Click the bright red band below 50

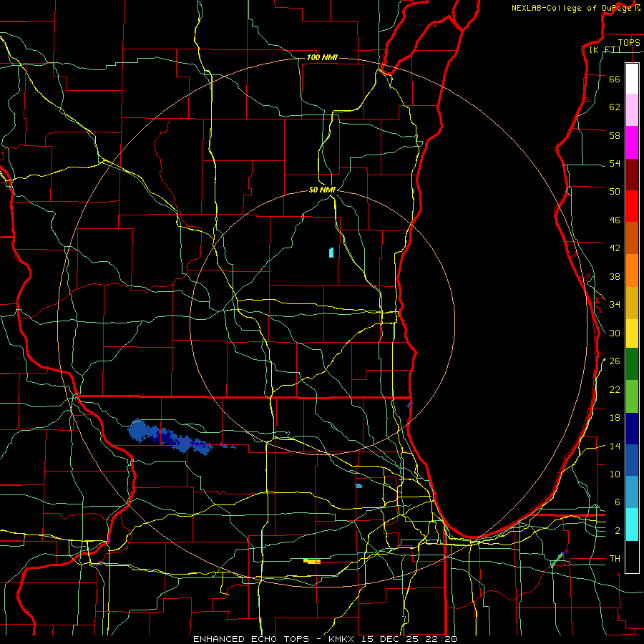[x=632, y=206]
